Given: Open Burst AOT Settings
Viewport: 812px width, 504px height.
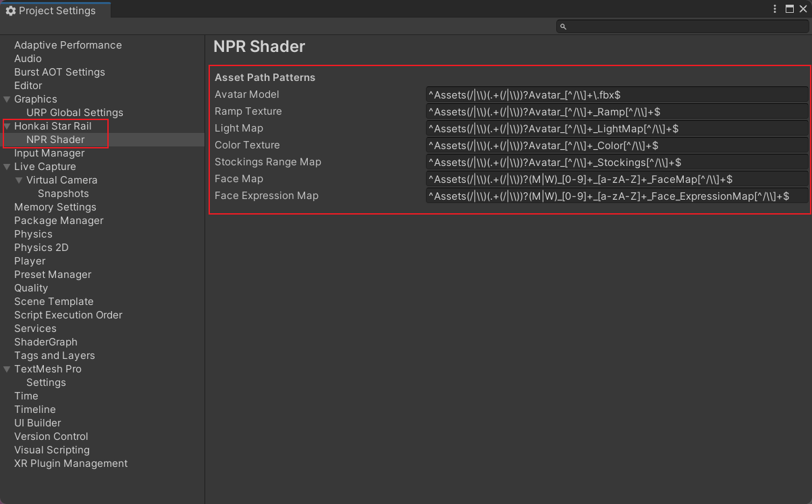Looking at the screenshot, I should pyautogui.click(x=59, y=72).
